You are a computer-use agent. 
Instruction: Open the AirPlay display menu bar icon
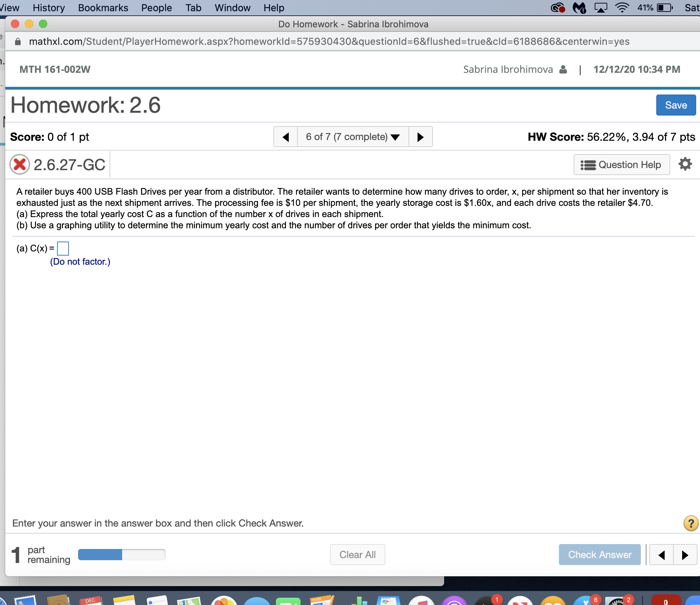[x=601, y=8]
